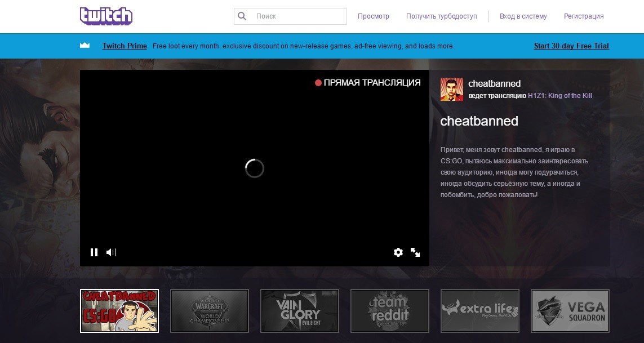Click the Twitch Prime crown icon
The width and height of the screenshot is (644, 343).
pos(85,45)
